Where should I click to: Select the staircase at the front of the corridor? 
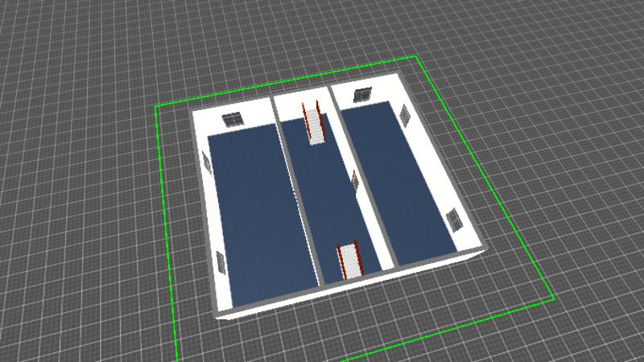350,260
